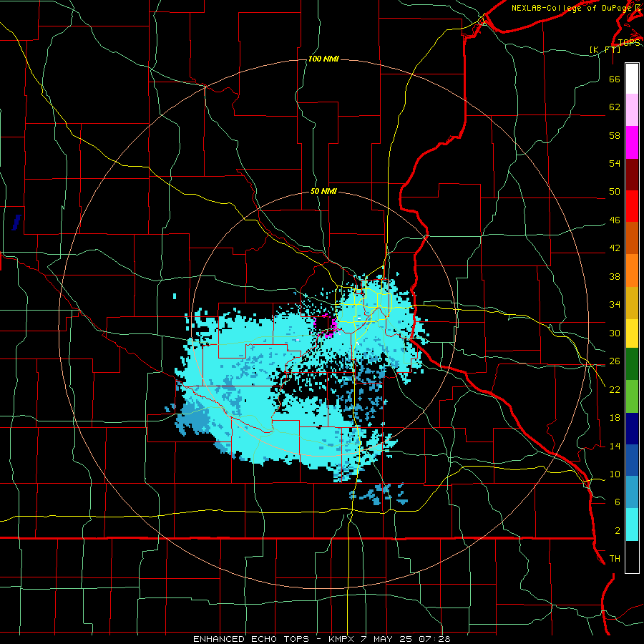The image size is (644, 644).
Task: Choose the dark orange legend swatch
Action: [x=632, y=238]
